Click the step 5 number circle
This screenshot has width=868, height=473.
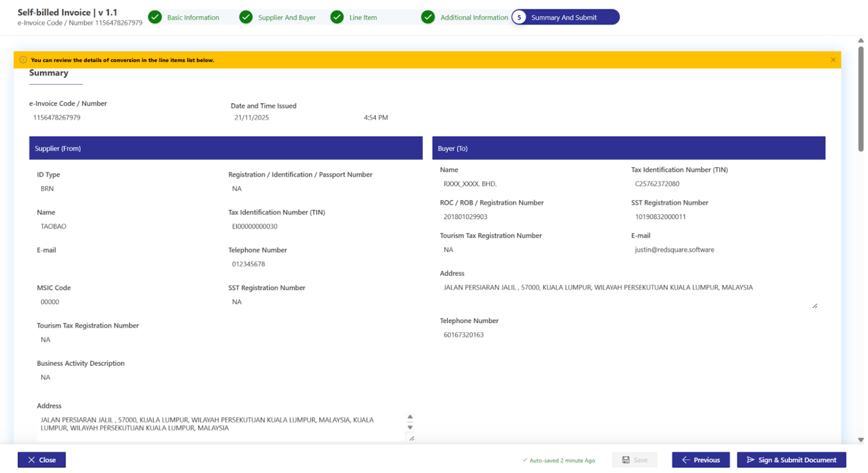click(519, 17)
